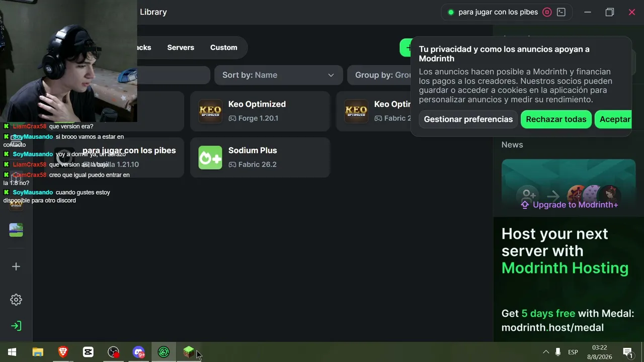Show hidden system tray icons
This screenshot has width=644, height=362.
[546, 352]
